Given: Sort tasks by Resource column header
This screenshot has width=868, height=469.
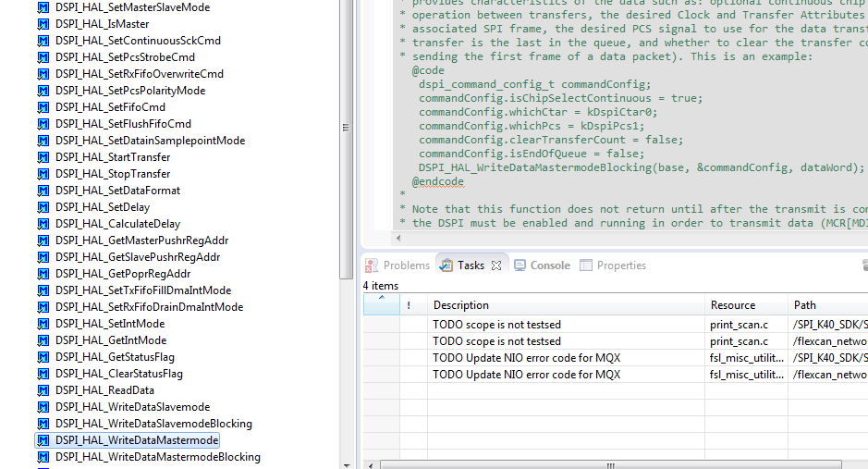Looking at the screenshot, I should pyautogui.click(x=746, y=305).
